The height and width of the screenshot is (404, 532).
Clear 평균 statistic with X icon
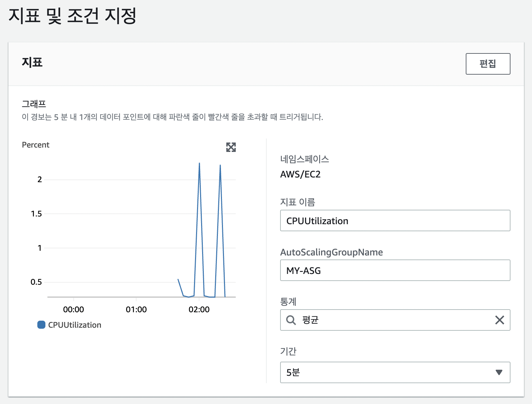[499, 320]
